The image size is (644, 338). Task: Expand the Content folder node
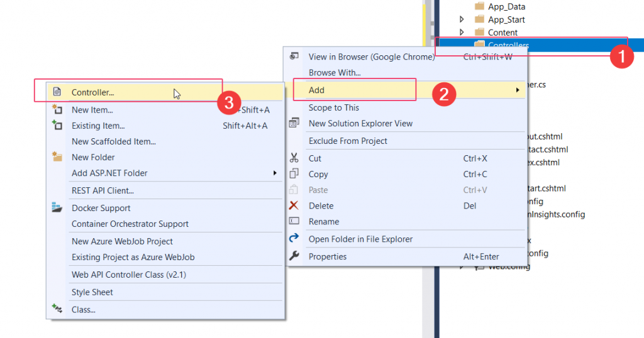pyautogui.click(x=462, y=33)
